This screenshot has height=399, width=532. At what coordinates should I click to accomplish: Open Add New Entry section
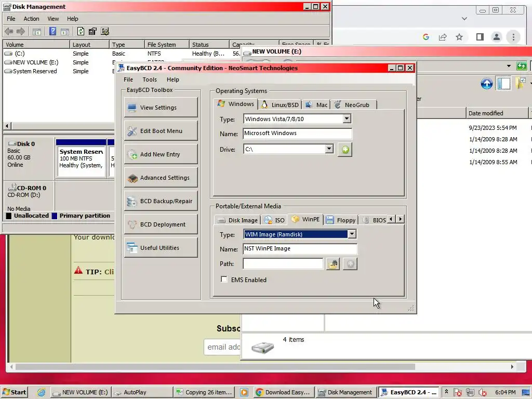(161, 154)
